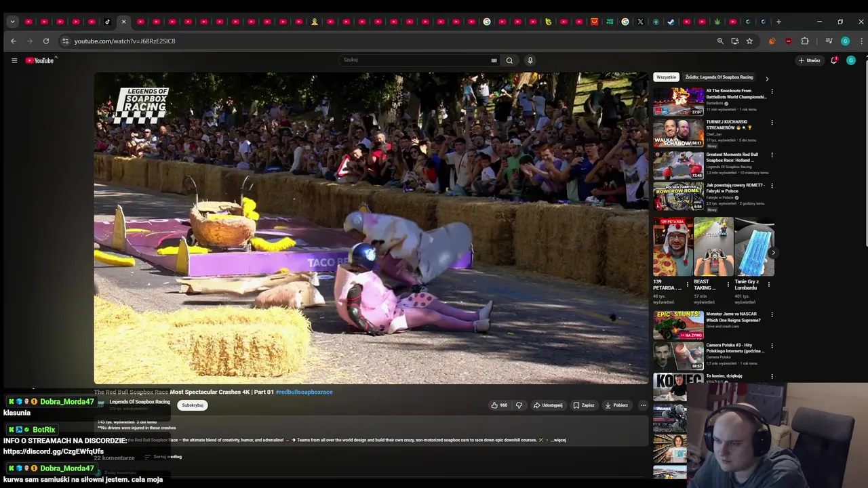Go to YouTube home via the logo
This screenshot has width=868, height=488.
[x=40, y=60]
